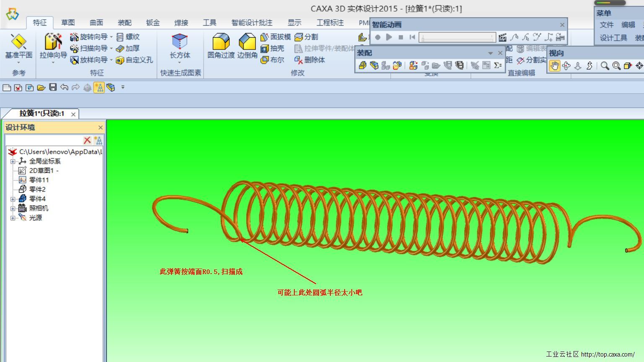This screenshot has height=362, width=644.
Task: Click the red X icon in 设计环境 panel
Action: click(87, 140)
